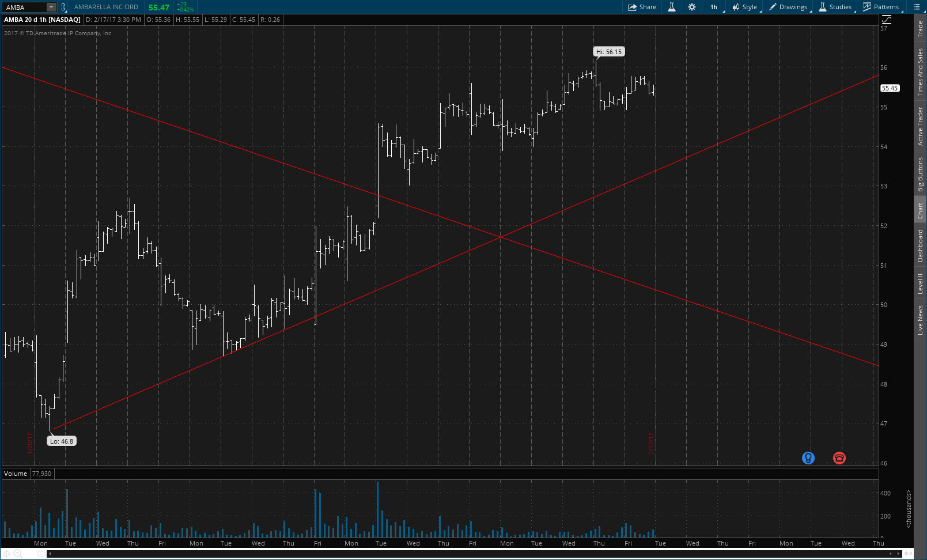Click the Volume study label
Viewport: 927px width, 560px height.
click(16, 474)
